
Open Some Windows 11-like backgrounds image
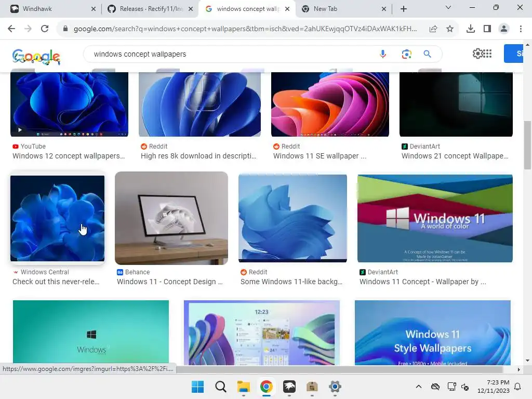click(292, 218)
